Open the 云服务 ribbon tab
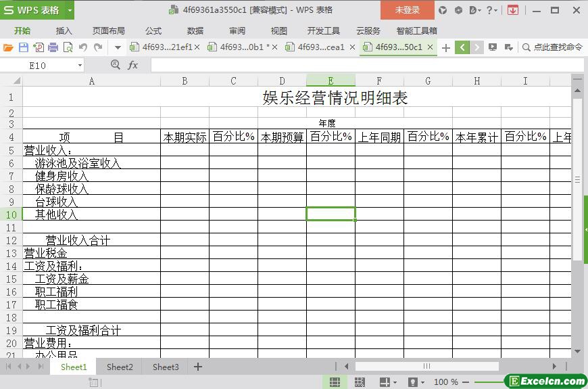588x389 pixels. click(368, 31)
